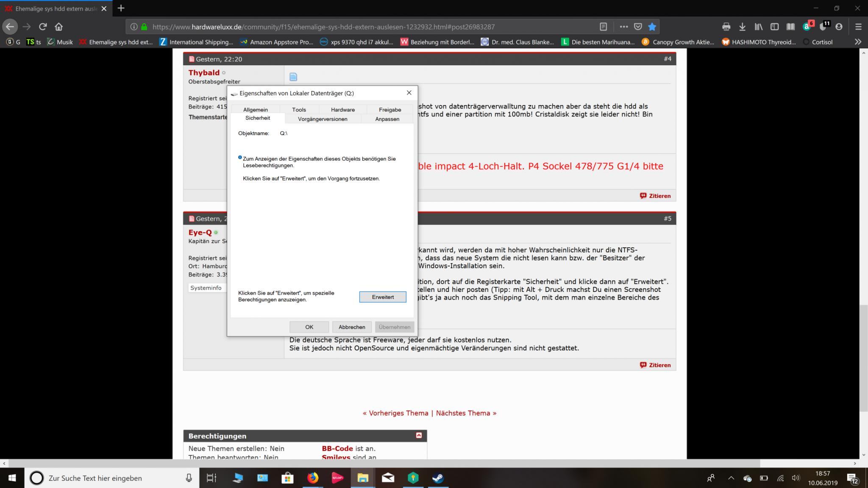Click the attachment icon in post #4

click(293, 77)
